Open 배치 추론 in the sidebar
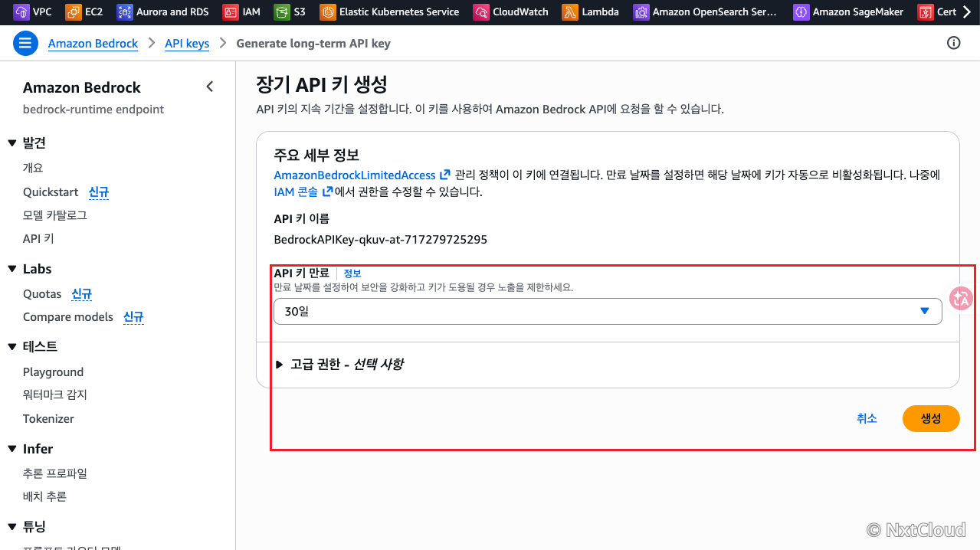The width and height of the screenshot is (980, 550). [44, 496]
